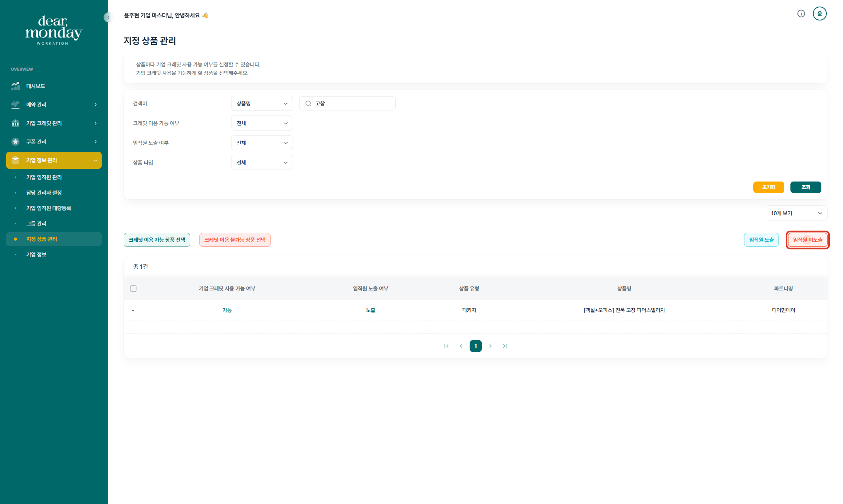Go to the previous page arrow
Image resolution: width=843 pixels, height=504 pixels.
tap(461, 346)
